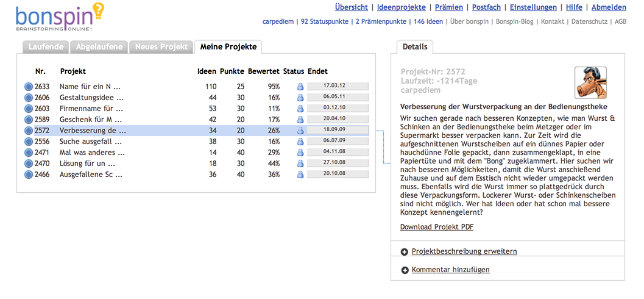Image resolution: width=644 pixels, height=299 pixels.
Task: Click the status user icon for project 2603
Action: [300, 109]
